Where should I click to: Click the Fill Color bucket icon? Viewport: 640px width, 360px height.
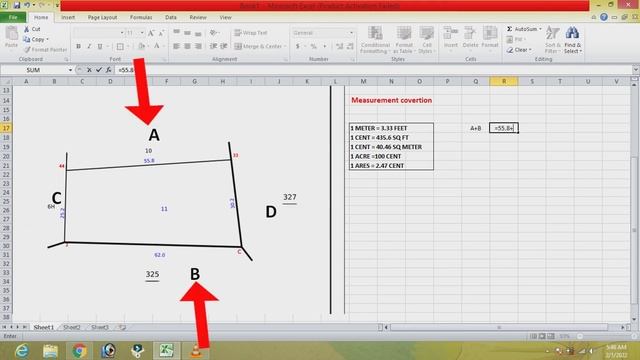tap(141, 47)
